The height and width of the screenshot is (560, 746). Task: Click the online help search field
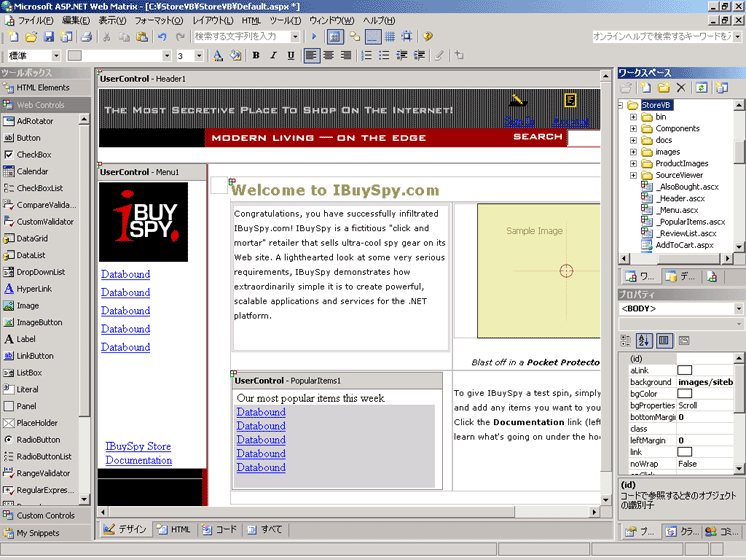(x=662, y=36)
